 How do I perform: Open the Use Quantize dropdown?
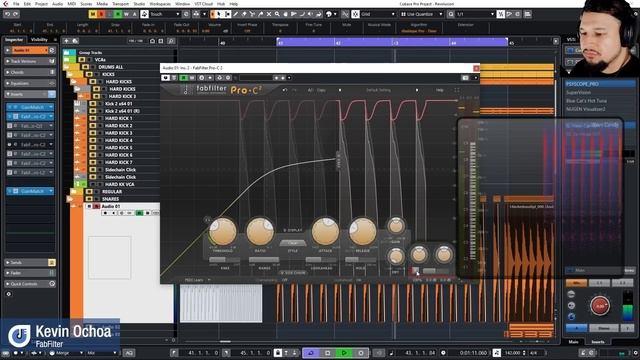pos(421,14)
